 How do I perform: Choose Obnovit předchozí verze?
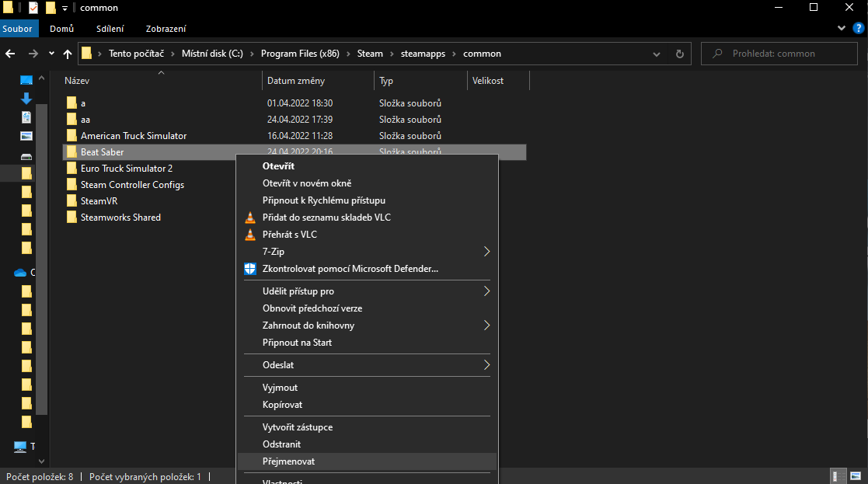pyautogui.click(x=367, y=308)
